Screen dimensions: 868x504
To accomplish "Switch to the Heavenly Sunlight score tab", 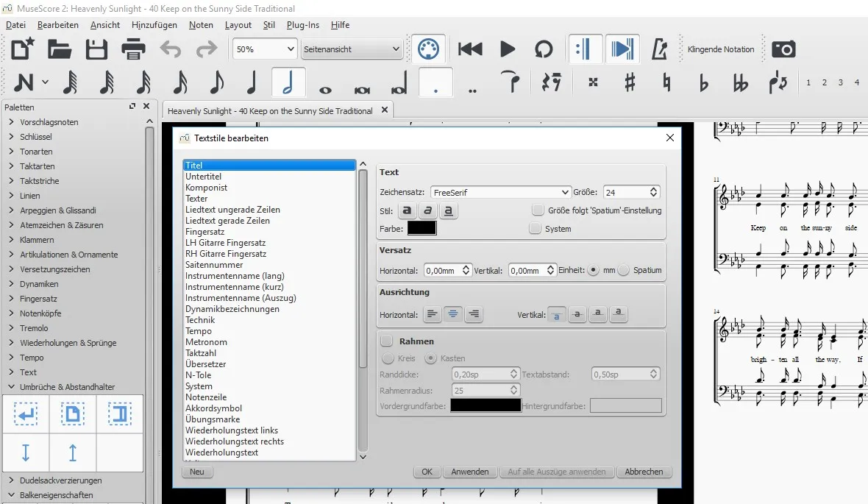I will pos(270,111).
